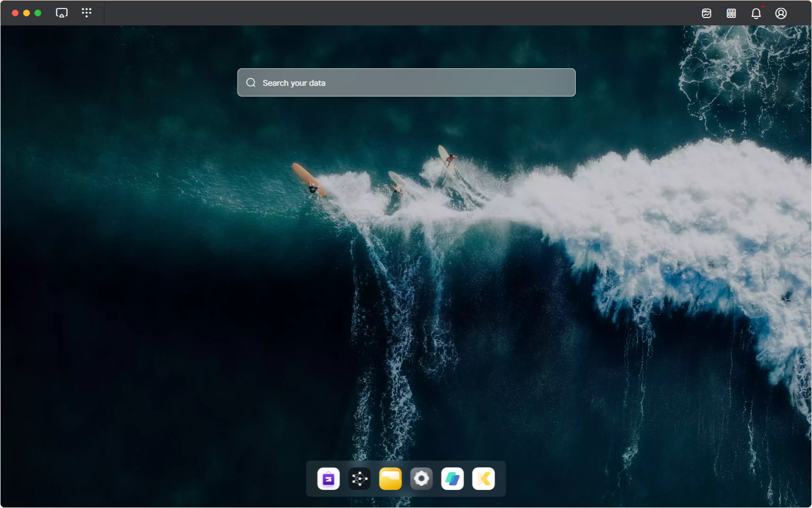Open the purple shopping bag Market app
812x508 pixels.
[328, 479]
